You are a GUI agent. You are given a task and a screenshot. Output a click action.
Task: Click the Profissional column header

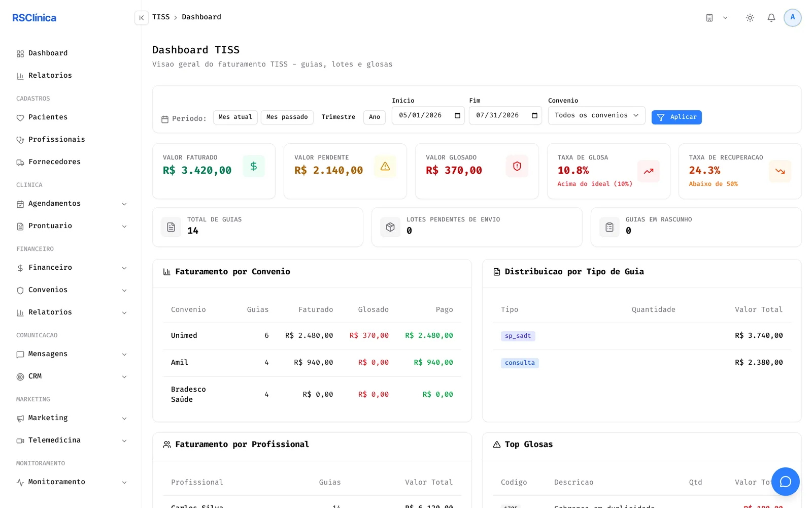pos(197,483)
